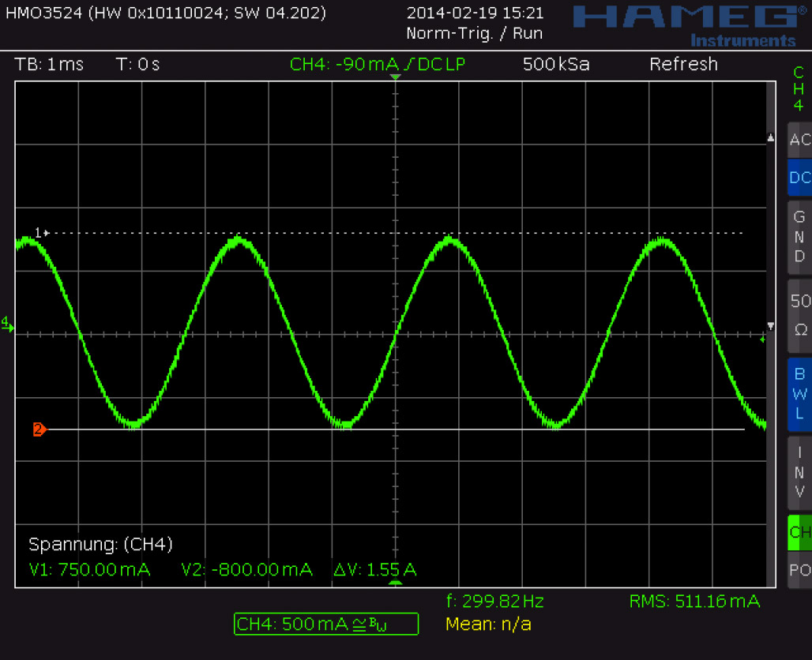Select the green CH menu item
The image size is (812, 660).
tap(799, 533)
